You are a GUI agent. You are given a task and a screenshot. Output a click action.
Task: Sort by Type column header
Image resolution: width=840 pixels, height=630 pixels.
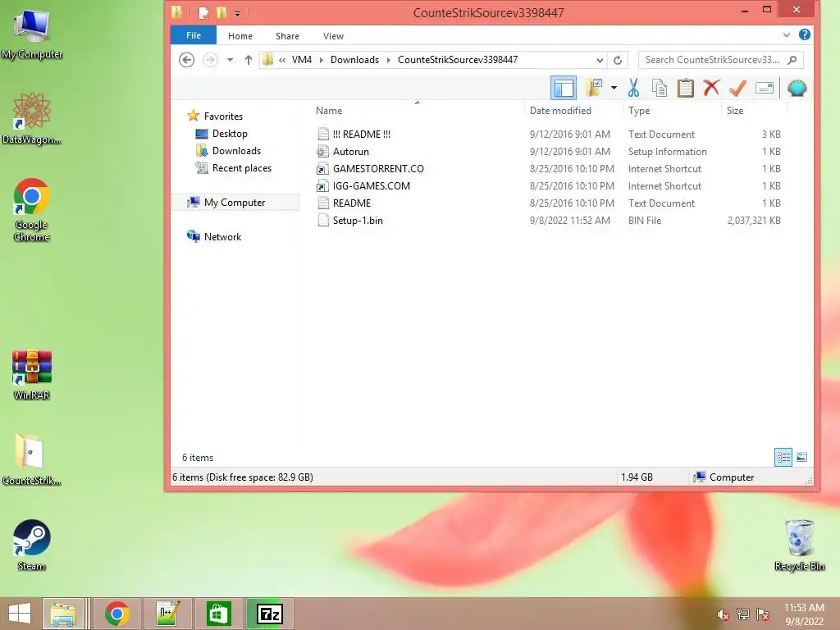coord(638,111)
